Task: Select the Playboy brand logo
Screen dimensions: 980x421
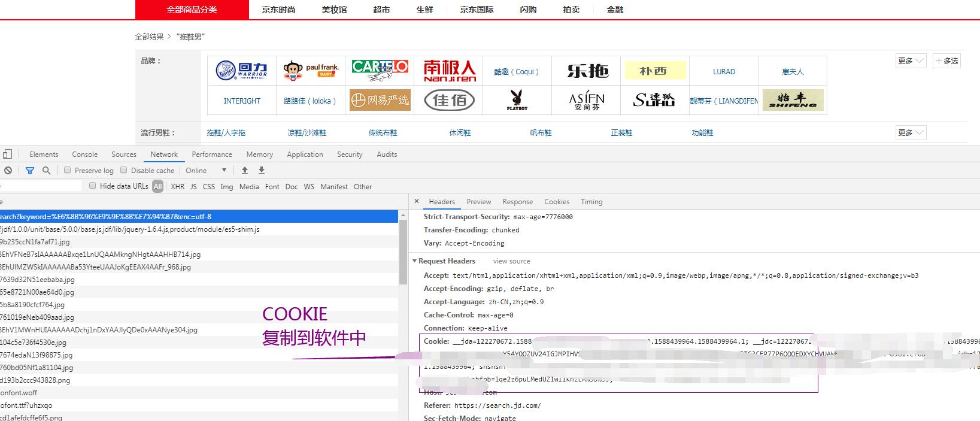Action: pos(517,100)
